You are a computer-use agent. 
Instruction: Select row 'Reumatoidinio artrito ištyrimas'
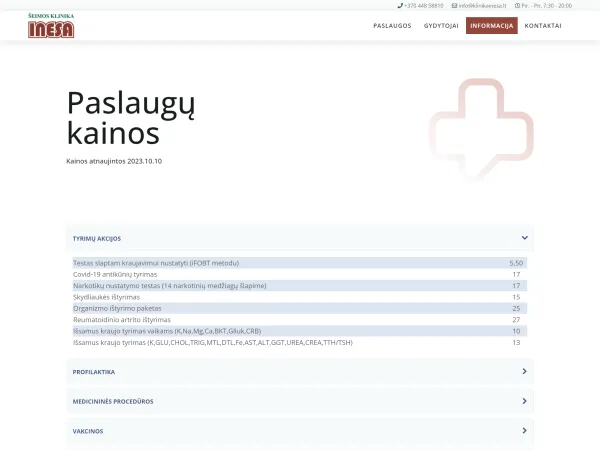pos(300,320)
